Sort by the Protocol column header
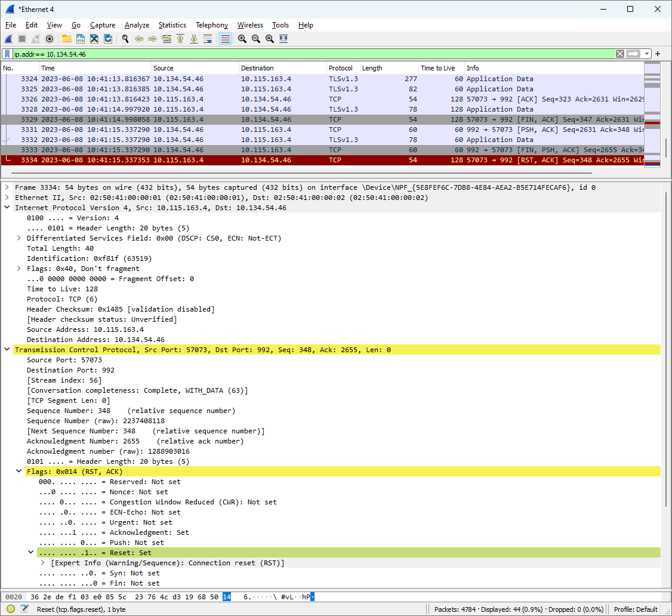Image resolution: width=672 pixels, height=616 pixels. pyautogui.click(x=343, y=68)
